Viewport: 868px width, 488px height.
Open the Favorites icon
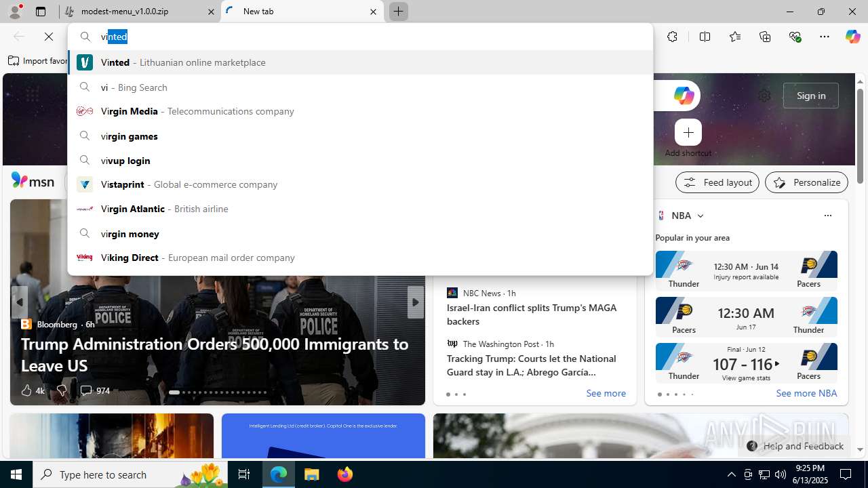click(x=735, y=37)
